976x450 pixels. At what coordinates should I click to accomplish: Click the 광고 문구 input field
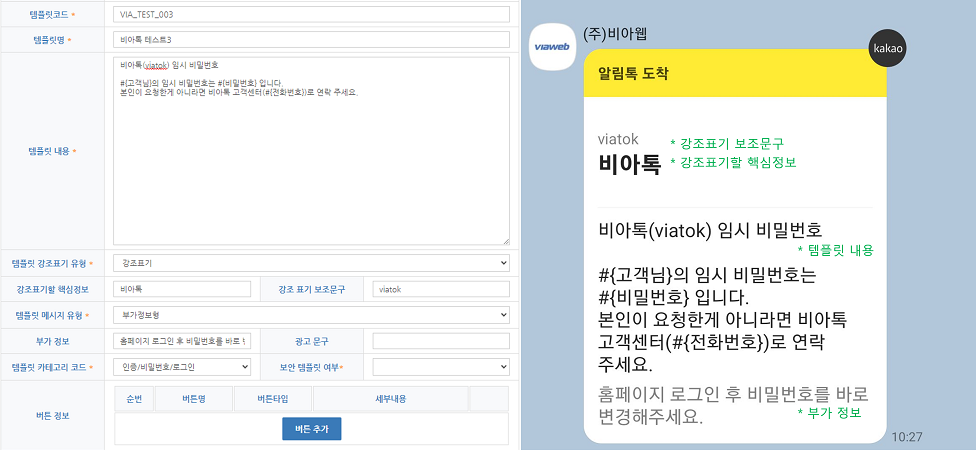(x=441, y=341)
